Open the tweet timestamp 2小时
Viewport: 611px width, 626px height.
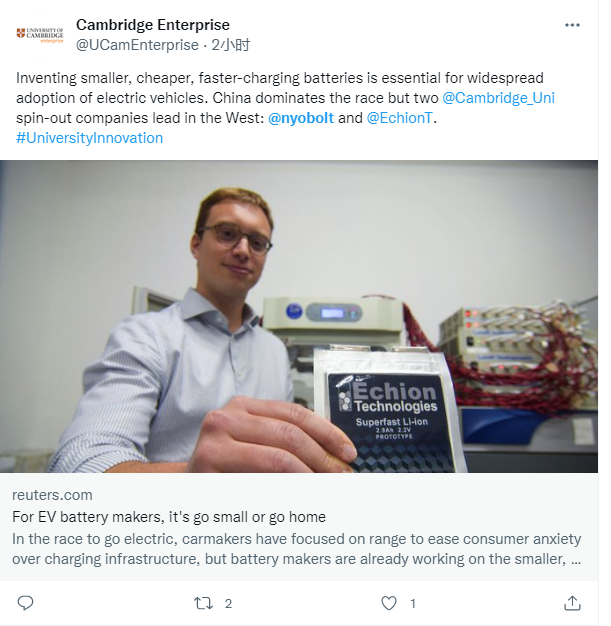[230, 45]
